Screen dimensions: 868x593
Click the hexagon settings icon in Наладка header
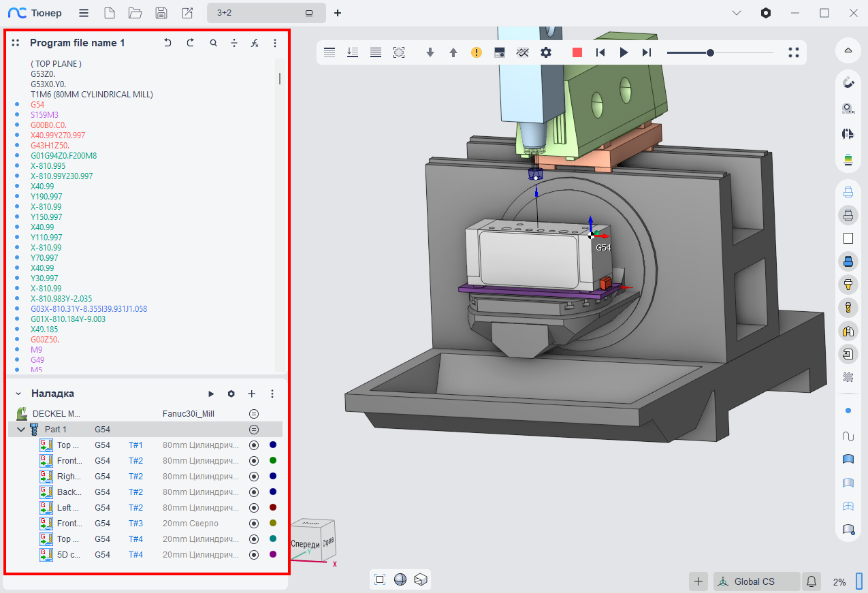tap(231, 394)
